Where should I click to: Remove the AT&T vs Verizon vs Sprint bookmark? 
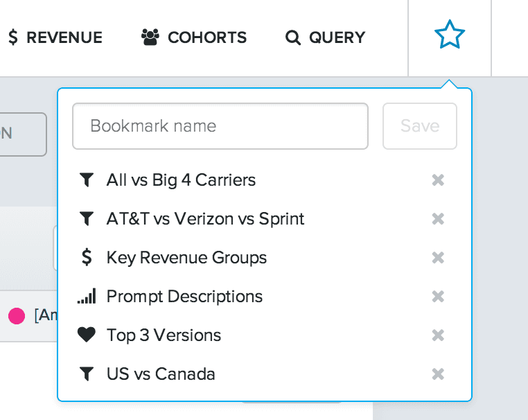[438, 219]
